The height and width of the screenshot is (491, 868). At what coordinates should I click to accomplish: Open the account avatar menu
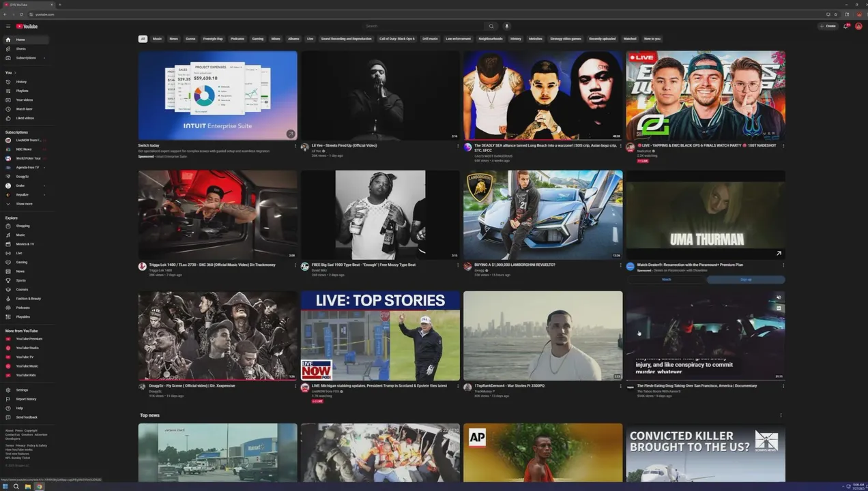pos(858,26)
